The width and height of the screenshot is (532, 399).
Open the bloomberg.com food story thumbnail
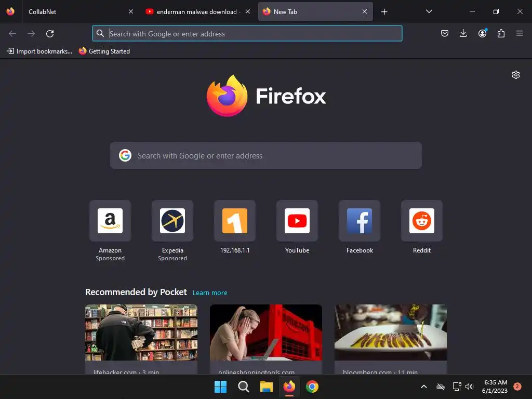click(391, 332)
